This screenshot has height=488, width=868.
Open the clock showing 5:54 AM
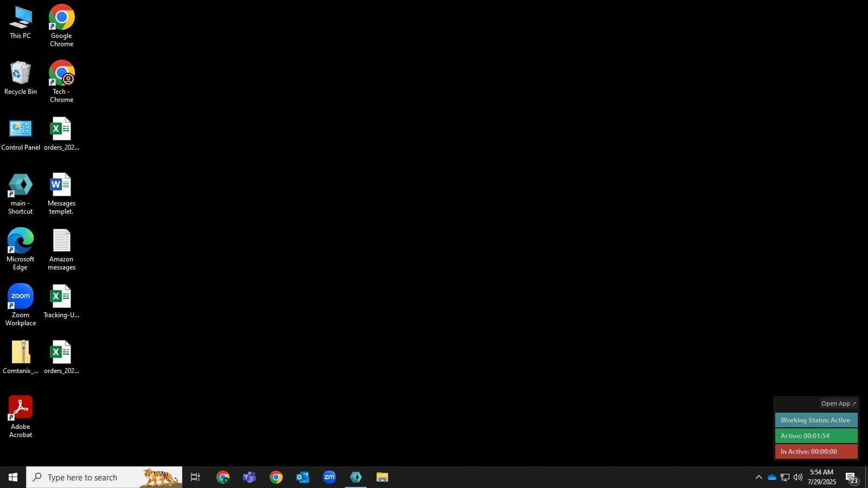click(x=822, y=477)
